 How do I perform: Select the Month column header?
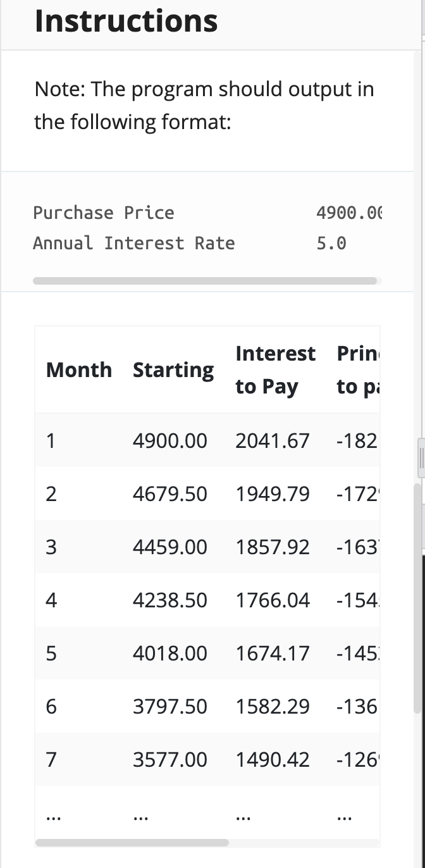(79, 369)
